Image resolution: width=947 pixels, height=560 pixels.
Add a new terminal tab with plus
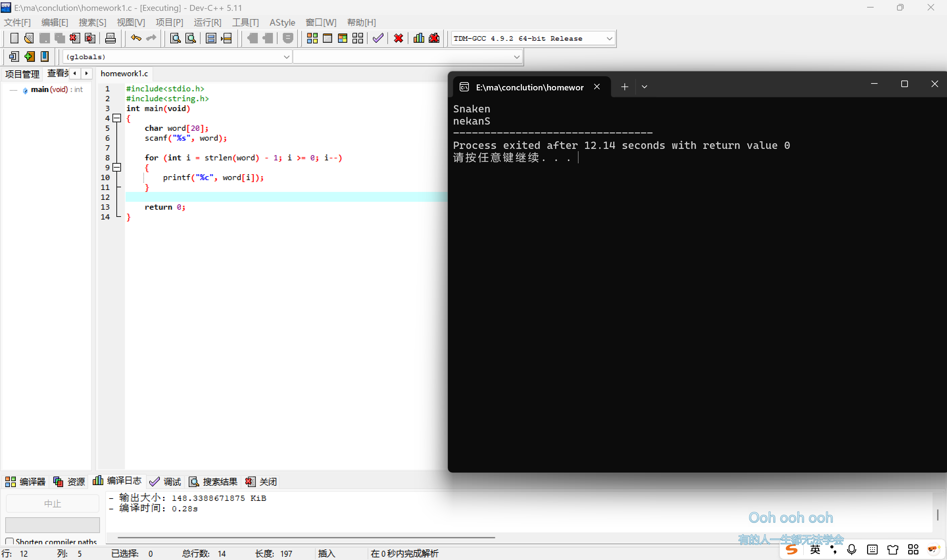625,87
